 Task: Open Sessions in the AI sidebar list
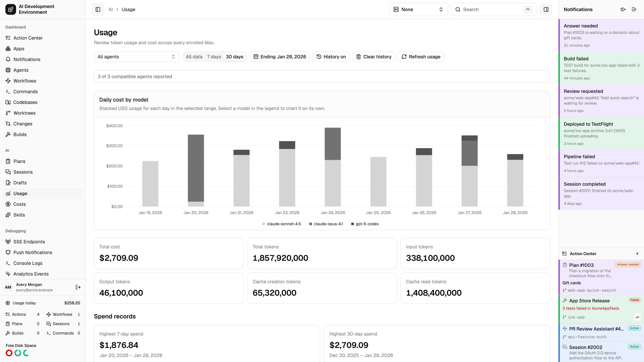point(43,172)
